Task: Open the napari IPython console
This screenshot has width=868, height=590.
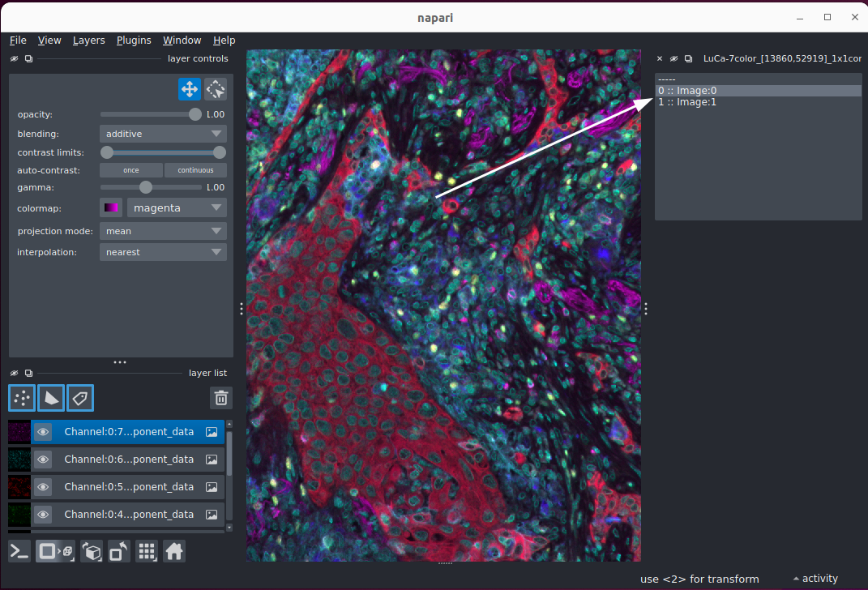Action: pos(19,551)
